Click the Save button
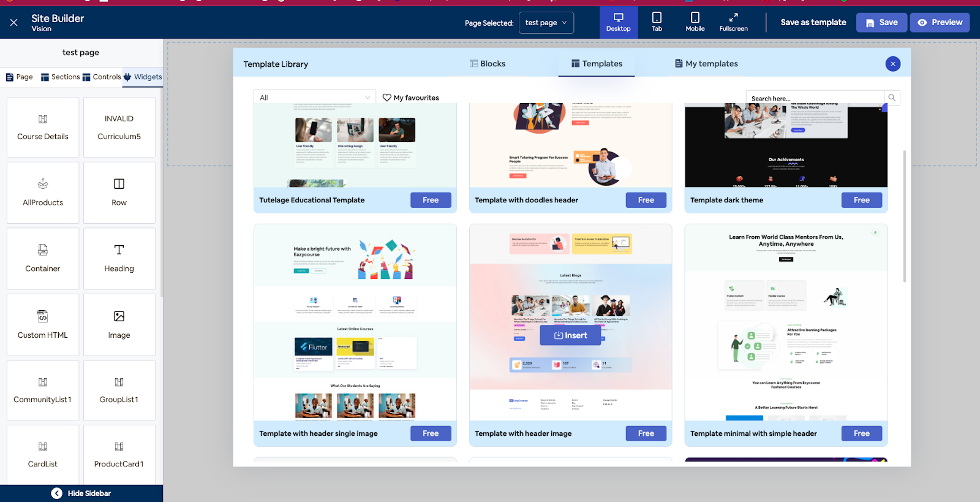 click(x=881, y=23)
